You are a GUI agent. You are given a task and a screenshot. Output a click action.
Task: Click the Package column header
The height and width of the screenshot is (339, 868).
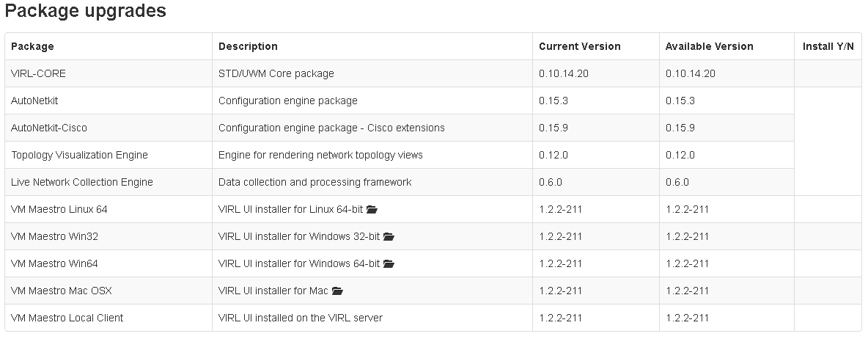click(33, 46)
